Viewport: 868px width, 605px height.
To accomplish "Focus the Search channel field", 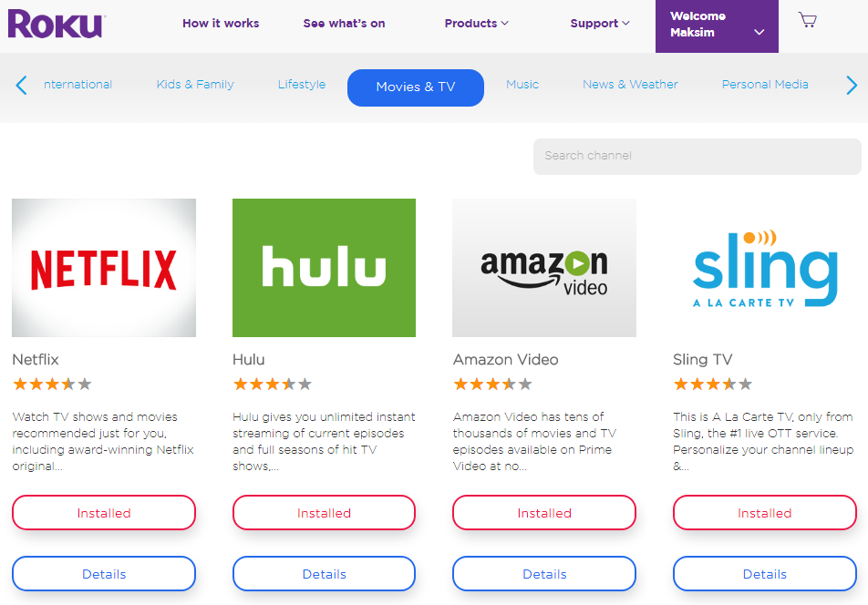I will click(x=697, y=156).
